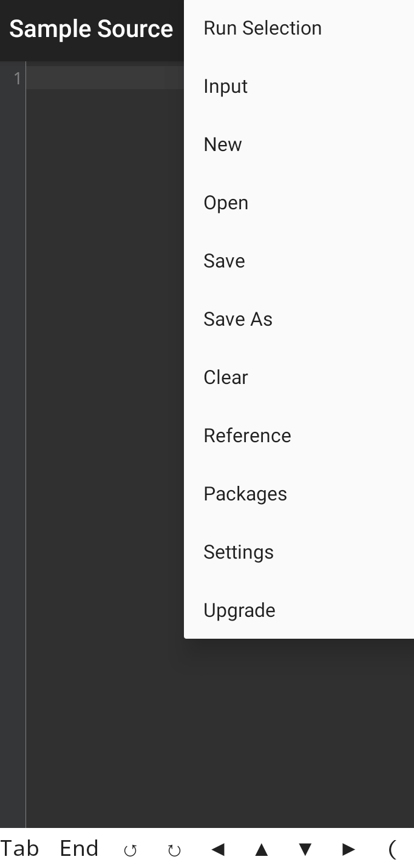Open Settings from the menu
This screenshot has width=414, height=868.
pos(299,552)
